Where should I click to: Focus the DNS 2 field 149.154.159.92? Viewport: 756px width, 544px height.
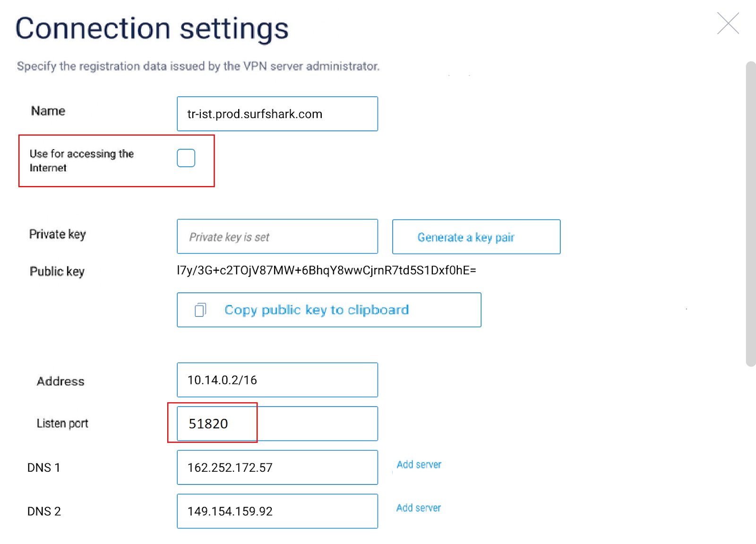pyautogui.click(x=277, y=511)
